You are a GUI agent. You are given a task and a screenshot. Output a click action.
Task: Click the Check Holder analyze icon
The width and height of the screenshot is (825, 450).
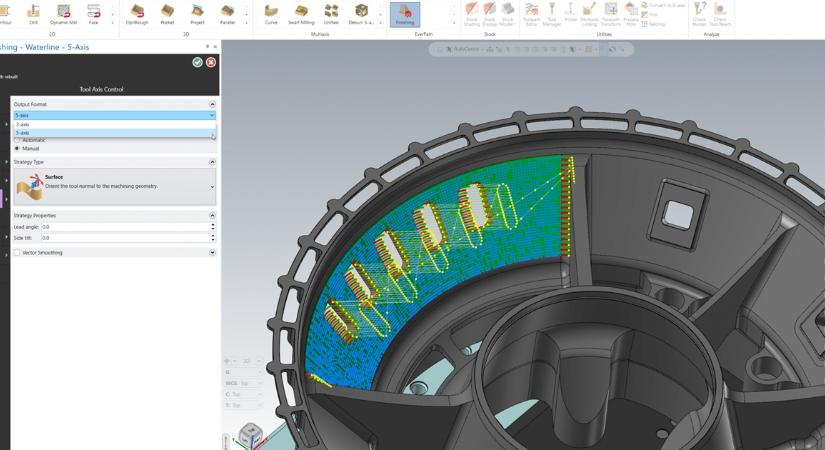pos(699,14)
